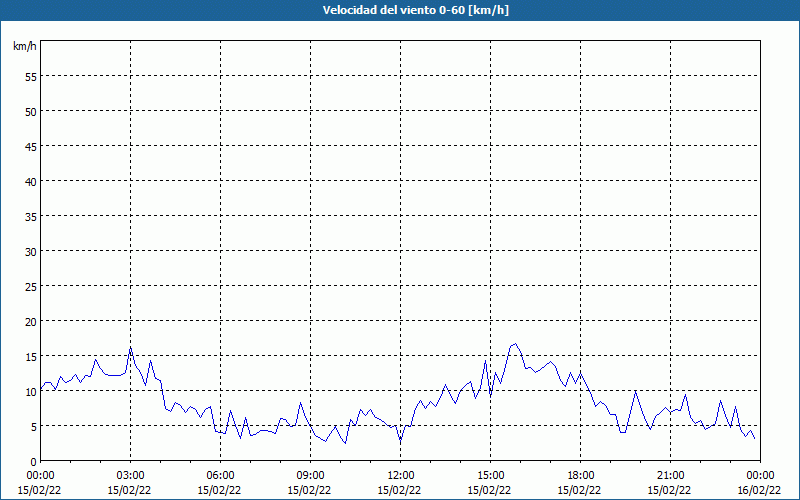Click the wind speed dip at 12:00
Image resolution: width=800 pixels, height=500 pixels.
click(x=401, y=440)
